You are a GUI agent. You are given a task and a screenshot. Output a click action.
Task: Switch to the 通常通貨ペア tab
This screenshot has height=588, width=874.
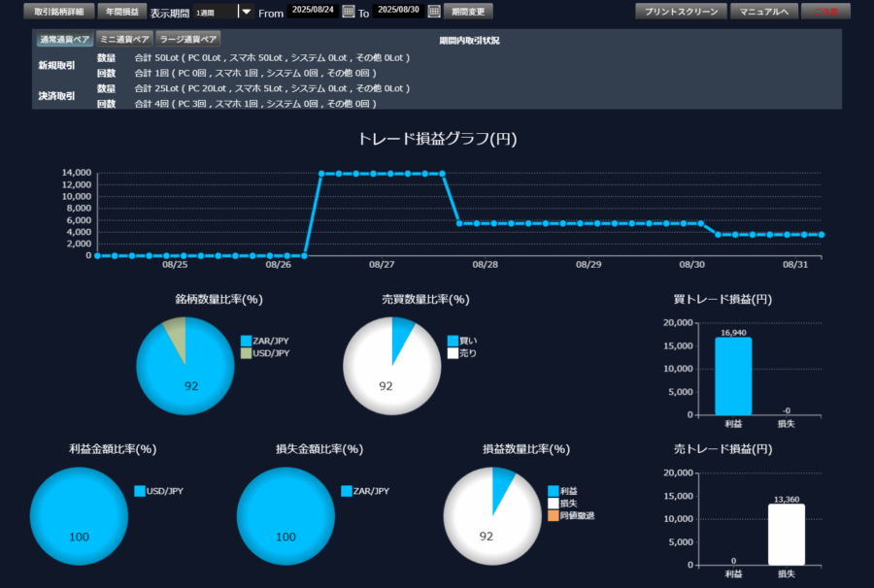[64, 40]
